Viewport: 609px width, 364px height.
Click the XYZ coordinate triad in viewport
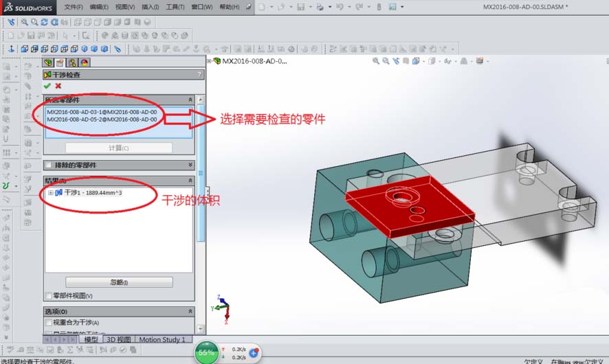point(223,309)
